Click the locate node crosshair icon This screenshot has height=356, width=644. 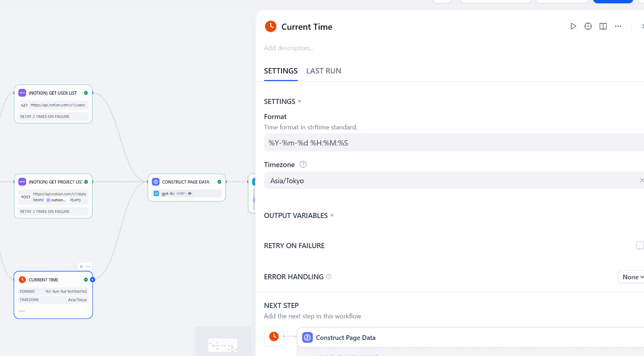pos(588,26)
